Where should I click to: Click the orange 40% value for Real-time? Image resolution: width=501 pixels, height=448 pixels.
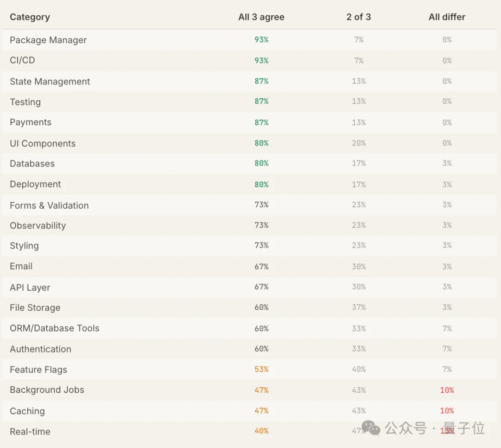pyautogui.click(x=262, y=431)
